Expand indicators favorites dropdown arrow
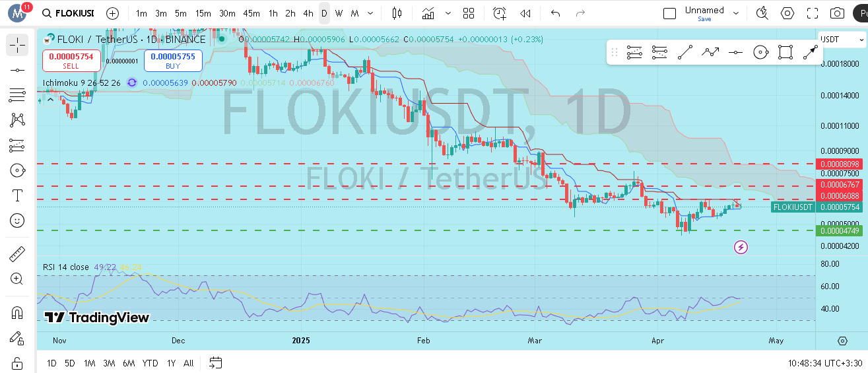This screenshot has height=373, width=868. coord(449,13)
